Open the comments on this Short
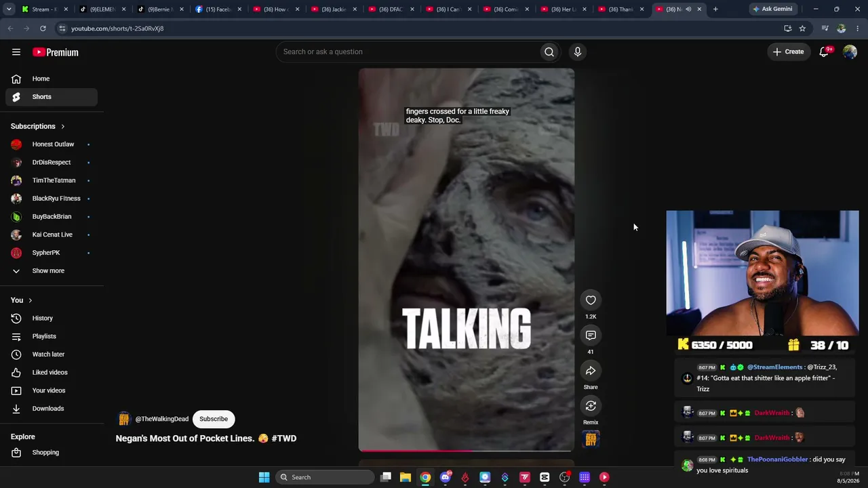868x488 pixels. coord(591,335)
